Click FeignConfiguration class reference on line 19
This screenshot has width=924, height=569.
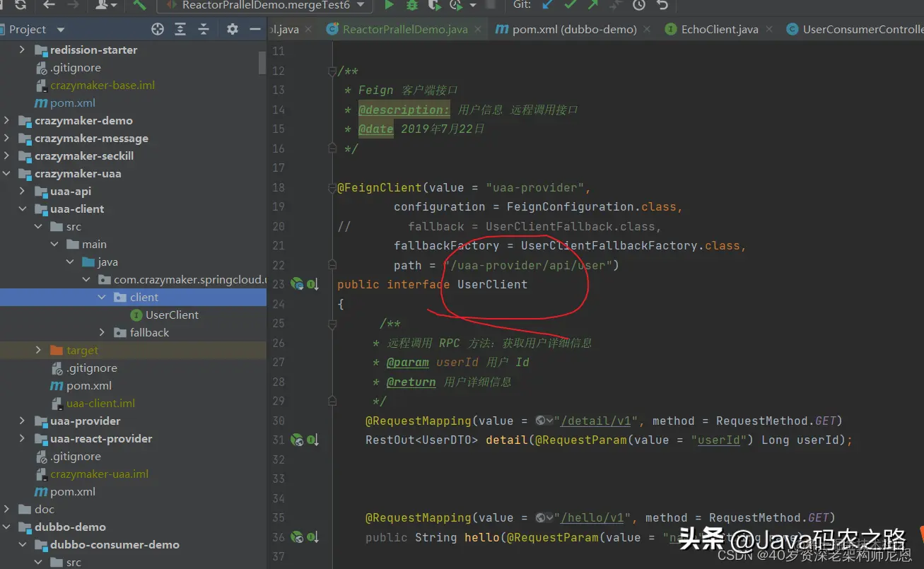tap(571, 206)
